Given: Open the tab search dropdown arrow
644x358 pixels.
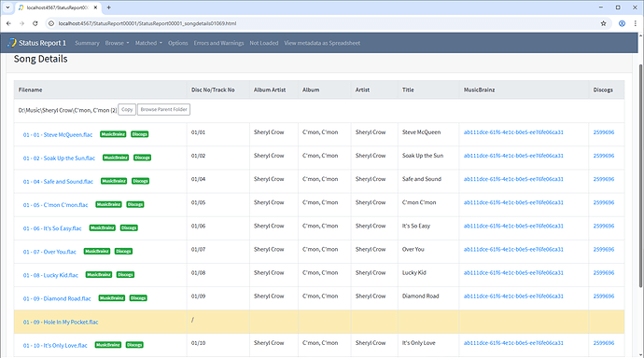Looking at the screenshot, I should pos(7,7).
